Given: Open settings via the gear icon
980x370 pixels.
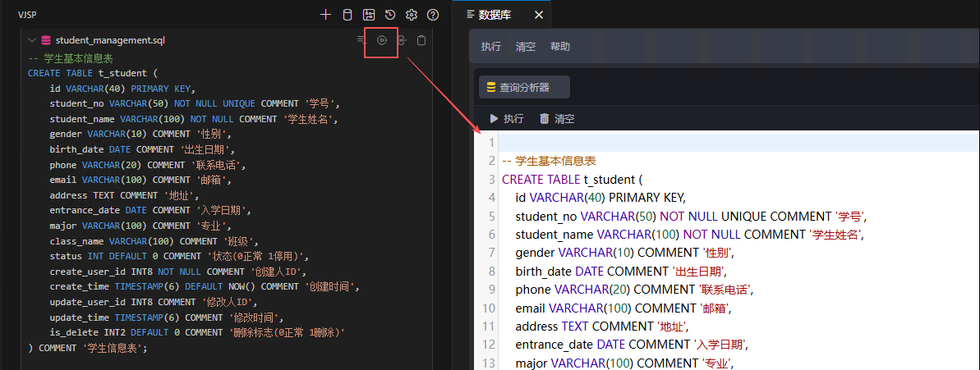Looking at the screenshot, I should (x=412, y=15).
